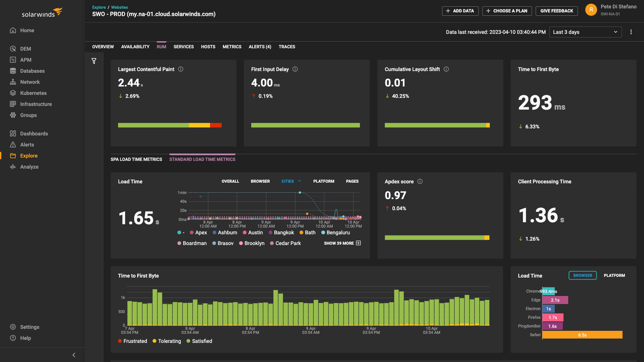
Task: Open the filter icon below the tab bar
Action: (94, 61)
